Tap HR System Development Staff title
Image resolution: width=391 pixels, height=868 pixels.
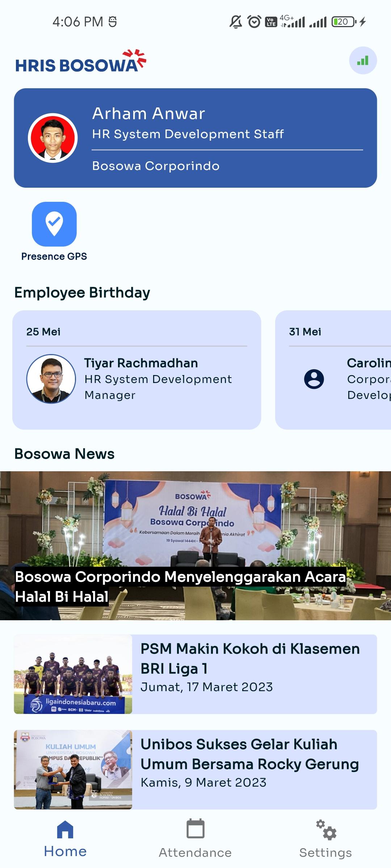[188, 134]
